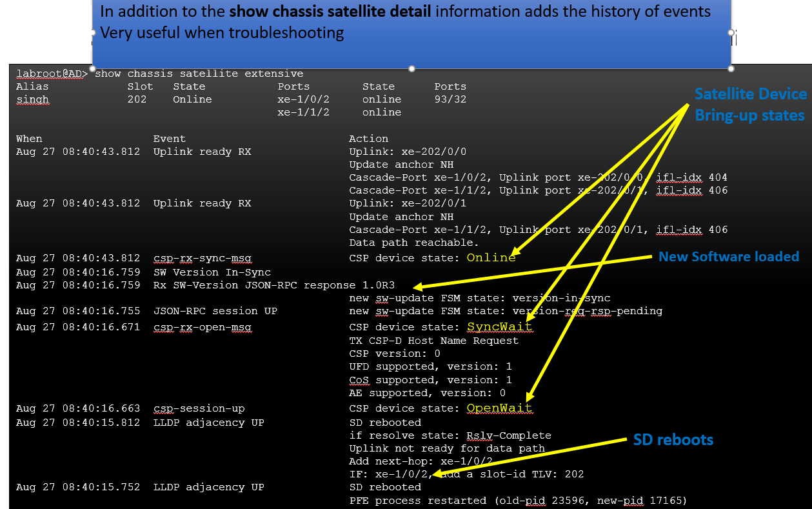Click the 'Slot' column header
812x509 pixels.
140,86
